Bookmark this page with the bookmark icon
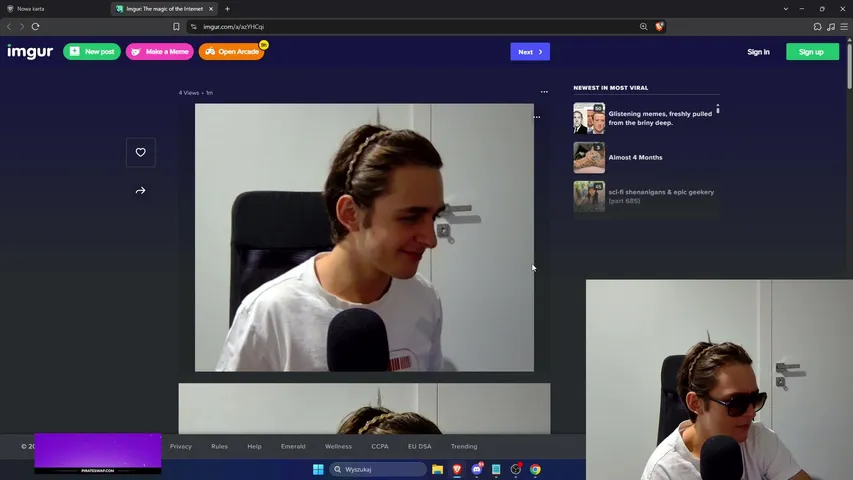853x480 pixels. tap(176, 27)
